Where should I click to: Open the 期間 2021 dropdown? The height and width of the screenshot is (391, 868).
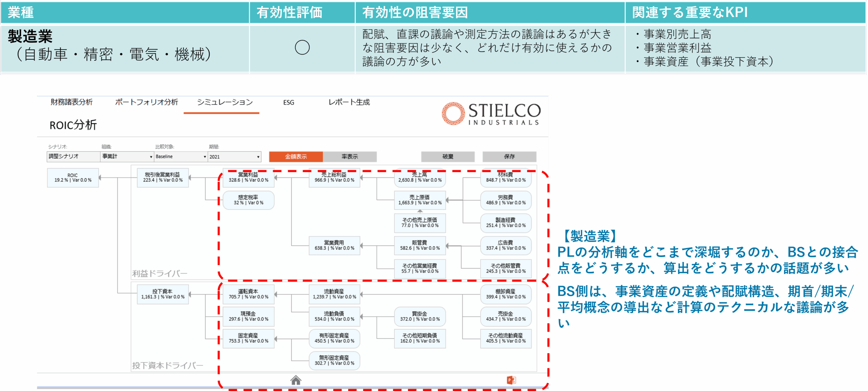tap(234, 156)
